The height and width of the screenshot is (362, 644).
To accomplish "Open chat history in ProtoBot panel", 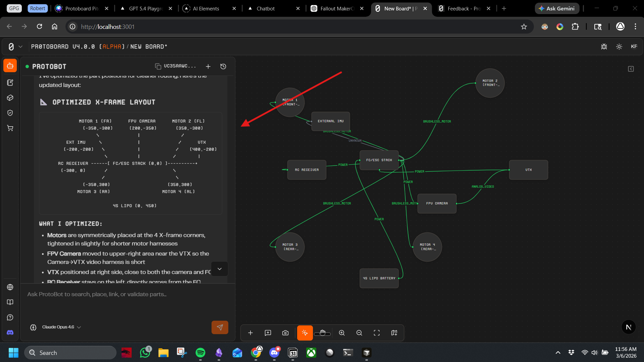I will [223, 66].
